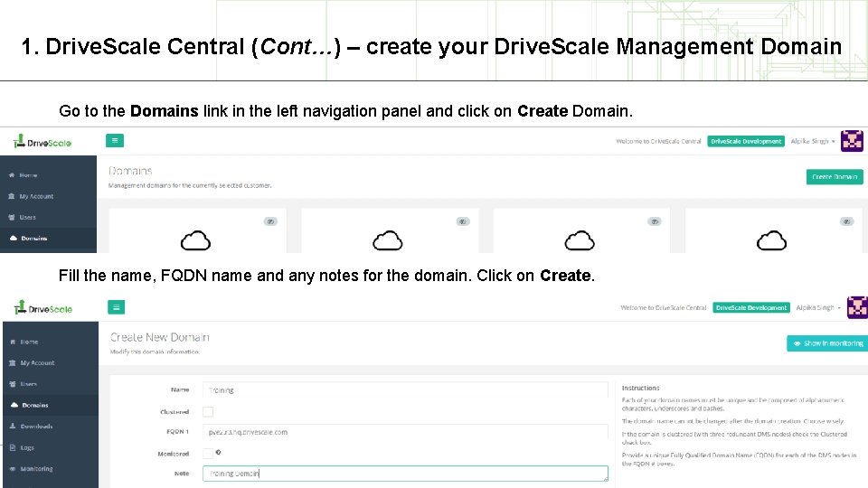Screen dimensions: 868x488
Task: Click the Domains cloud icon in the Domains page sidebar
Action: 14,238
